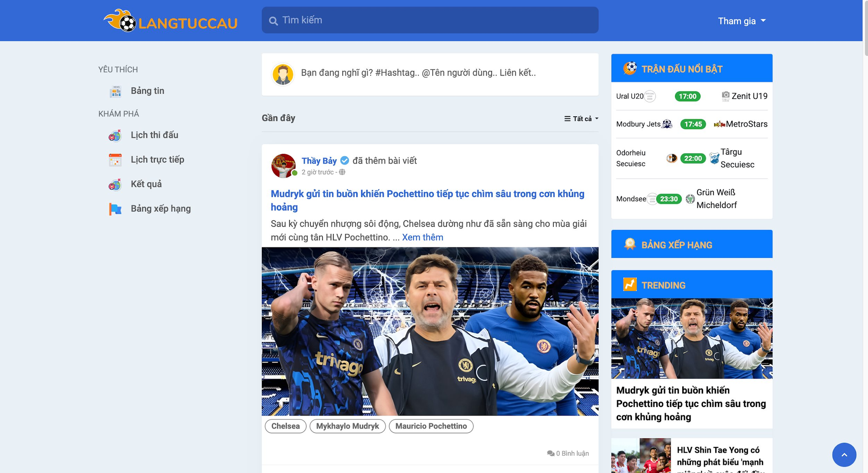
Task: Open Bảng tin from the sidebar
Action: pos(147,90)
